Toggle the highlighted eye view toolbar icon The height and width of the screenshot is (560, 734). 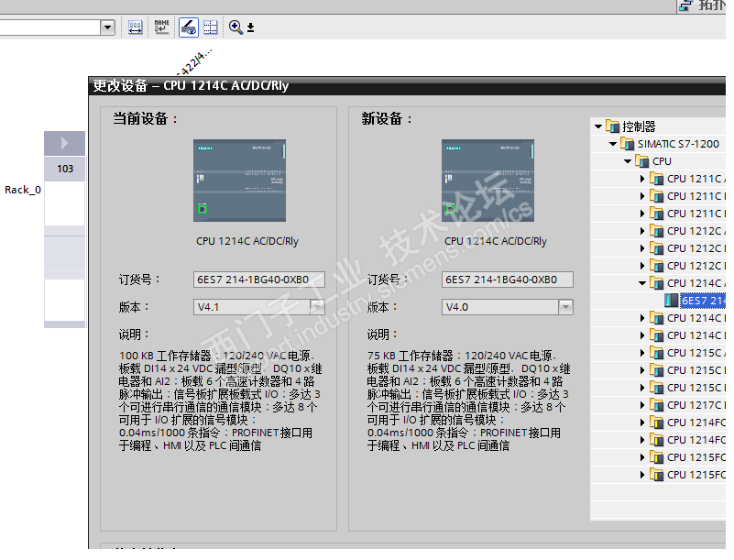click(189, 27)
